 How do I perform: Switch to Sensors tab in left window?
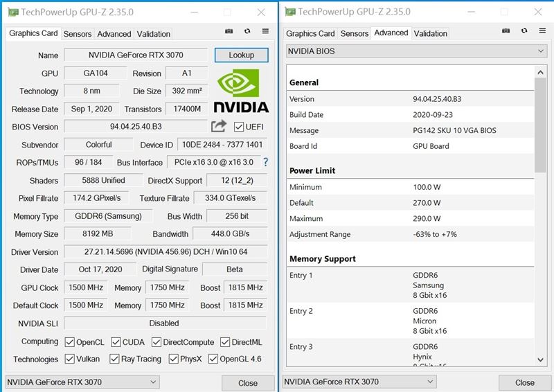point(78,34)
